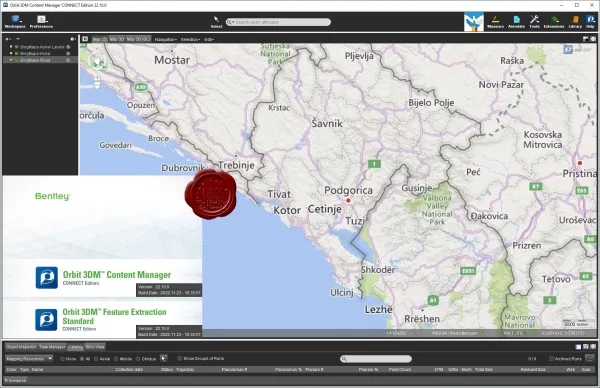
Task: Click the catalog search field
Action: (376, 359)
